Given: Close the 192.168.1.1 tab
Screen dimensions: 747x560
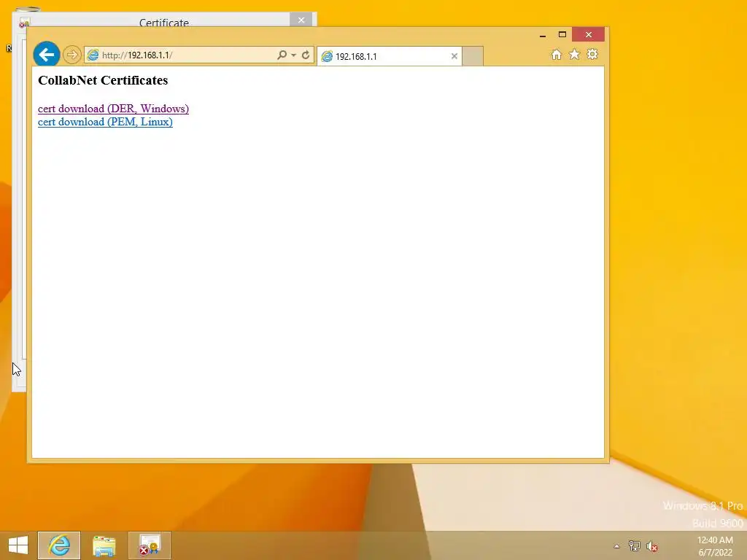Looking at the screenshot, I should pyautogui.click(x=454, y=56).
